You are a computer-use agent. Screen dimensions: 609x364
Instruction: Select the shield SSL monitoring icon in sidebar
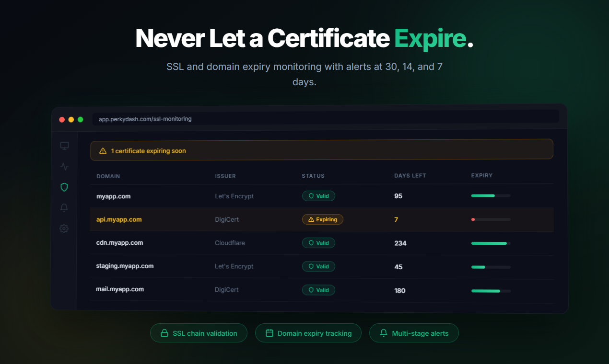pos(64,187)
